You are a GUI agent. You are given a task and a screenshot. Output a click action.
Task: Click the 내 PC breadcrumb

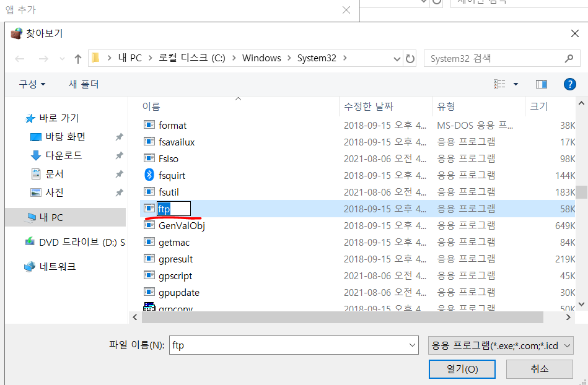point(129,58)
